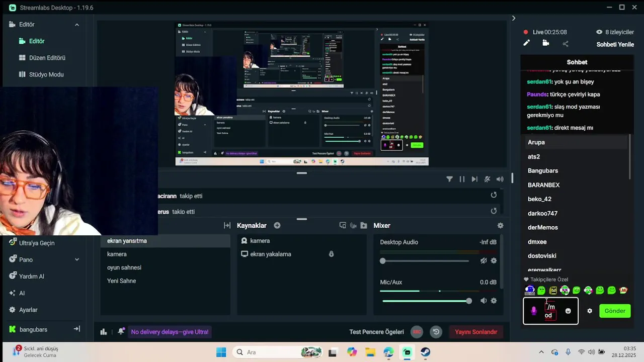The width and height of the screenshot is (644, 362).
Task: Click the add device source icon in Kaynaklar header
Action: point(343,226)
